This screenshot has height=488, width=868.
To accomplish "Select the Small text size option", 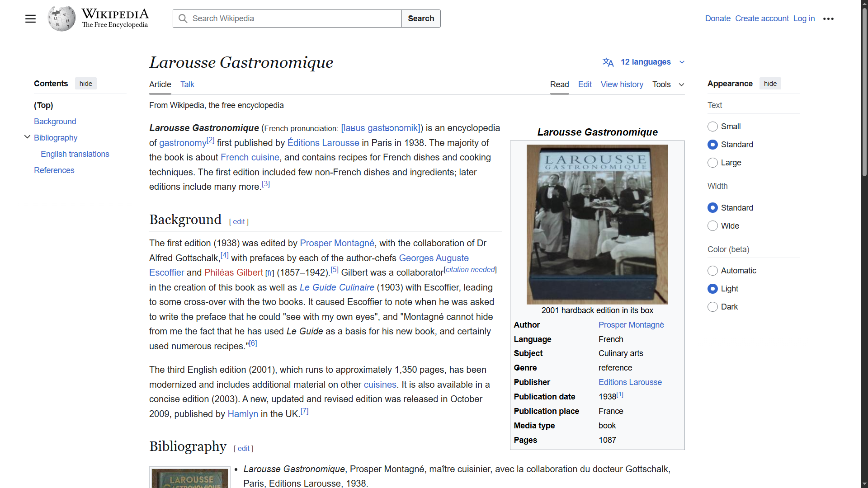I will (712, 127).
